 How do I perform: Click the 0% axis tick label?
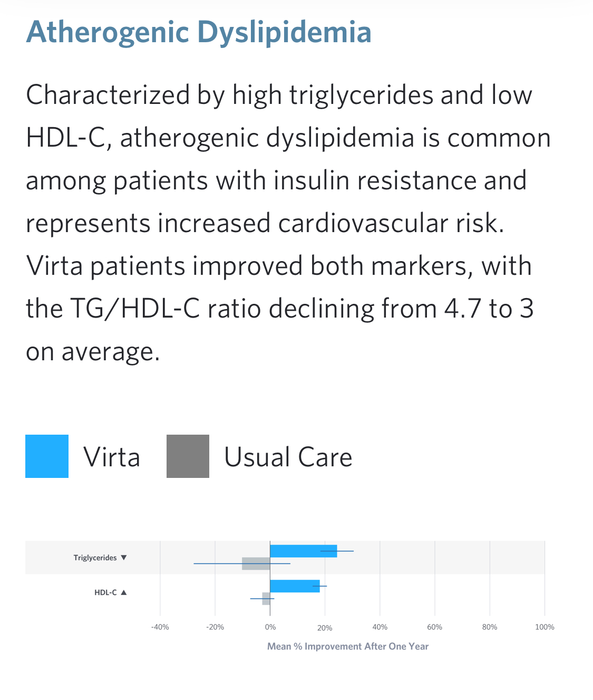click(270, 627)
